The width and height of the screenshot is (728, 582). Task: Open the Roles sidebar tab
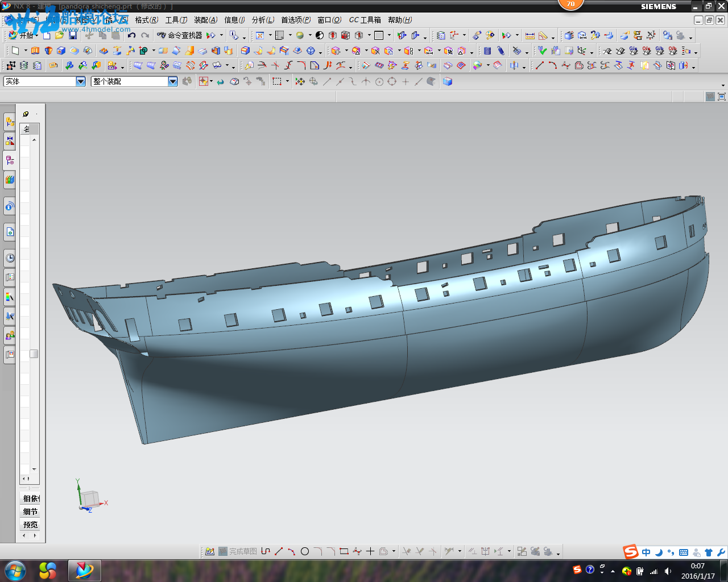coord(10,335)
